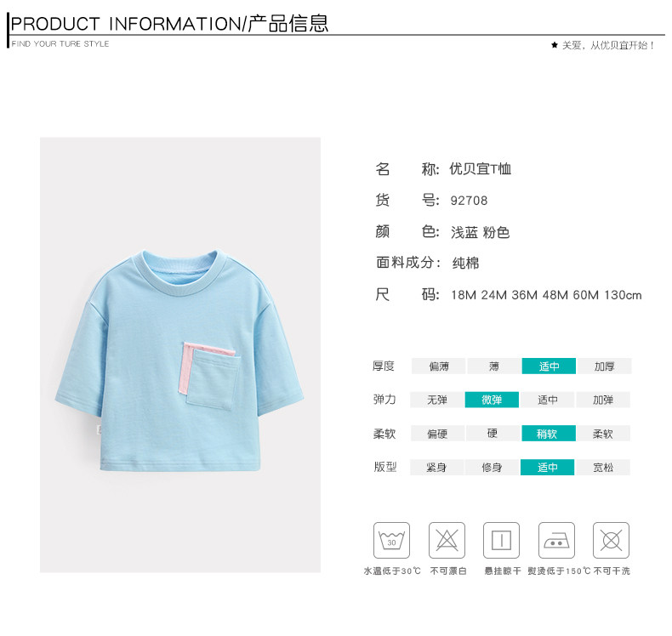Open the light blue T-shirt product image

click(x=180, y=355)
